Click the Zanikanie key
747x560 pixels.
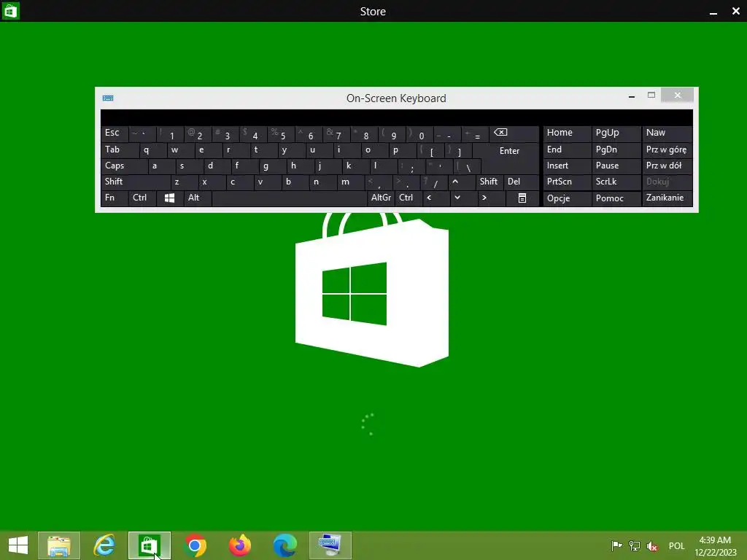tap(667, 198)
